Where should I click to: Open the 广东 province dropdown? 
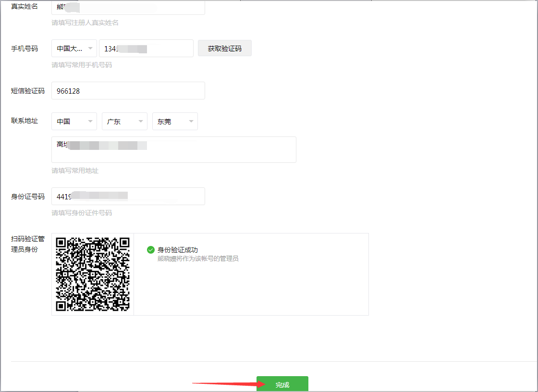(x=124, y=122)
